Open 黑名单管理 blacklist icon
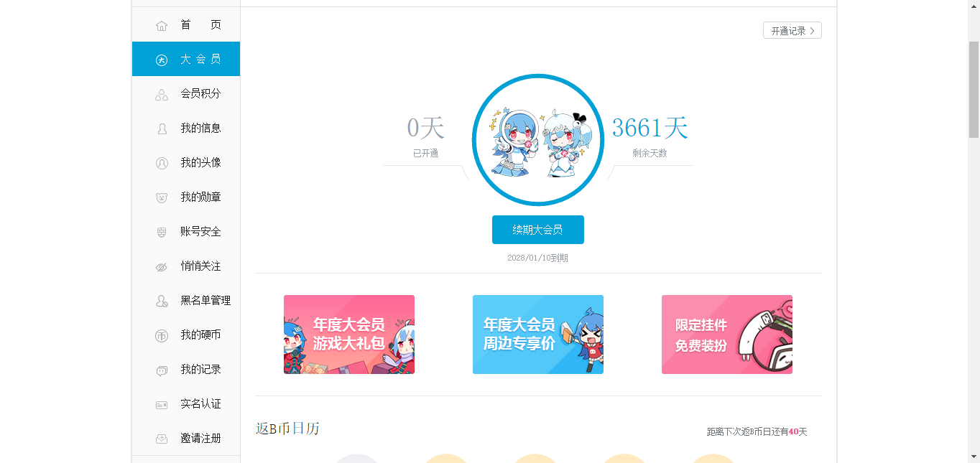The height and width of the screenshot is (463, 980). coord(162,301)
